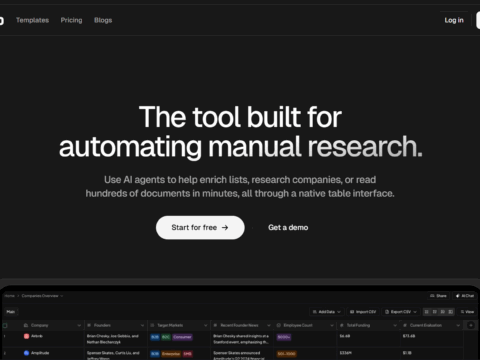
Task: Click the Airbnb current evaluation value
Action: point(409,336)
